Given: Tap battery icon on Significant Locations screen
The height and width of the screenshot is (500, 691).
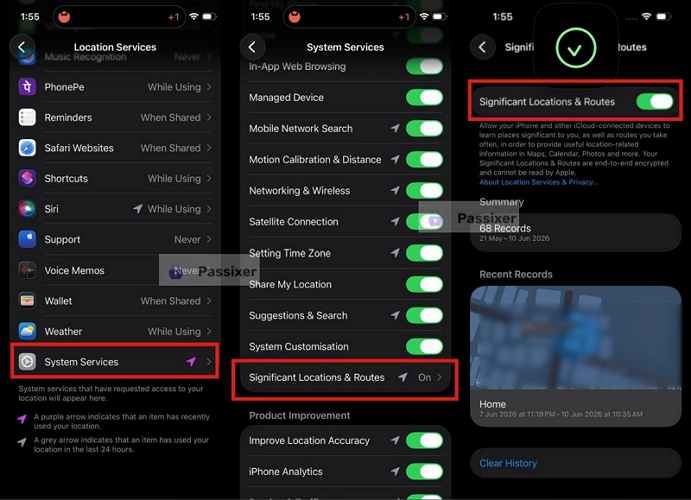Looking at the screenshot, I should point(663,17).
